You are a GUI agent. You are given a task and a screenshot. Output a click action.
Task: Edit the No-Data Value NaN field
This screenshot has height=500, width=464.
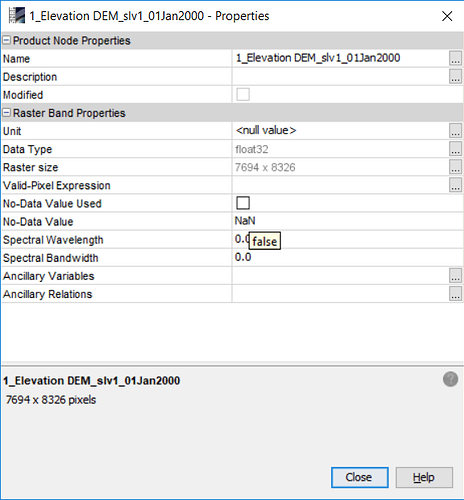pyautogui.click(x=347, y=221)
